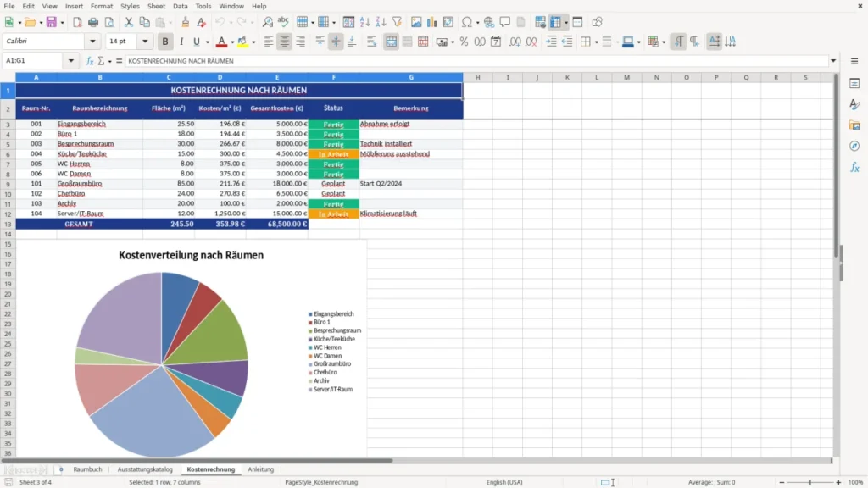The width and height of the screenshot is (868, 488).
Task: Open special character dropdown arrow
Action: click(477, 23)
